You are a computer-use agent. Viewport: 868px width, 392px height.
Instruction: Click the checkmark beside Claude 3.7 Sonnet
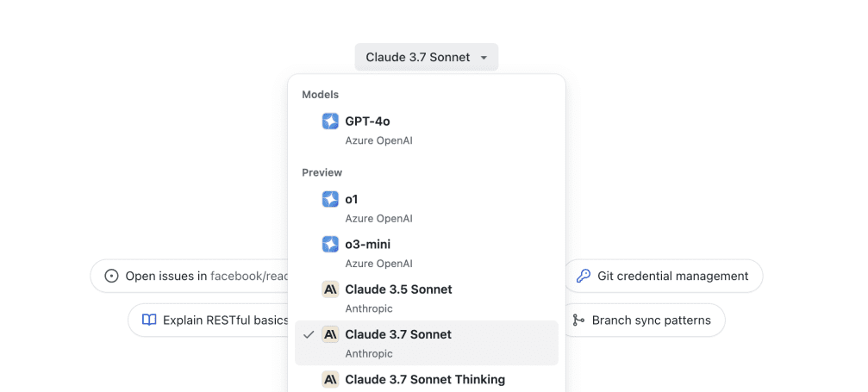click(309, 334)
